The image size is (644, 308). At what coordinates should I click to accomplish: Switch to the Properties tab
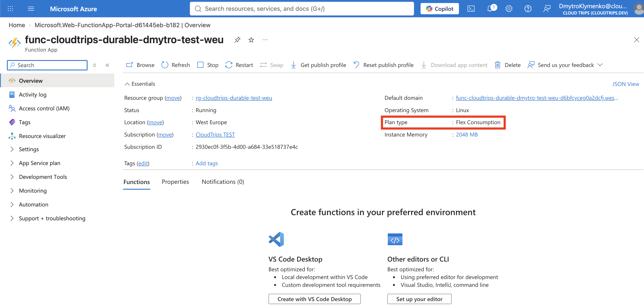pos(175,182)
